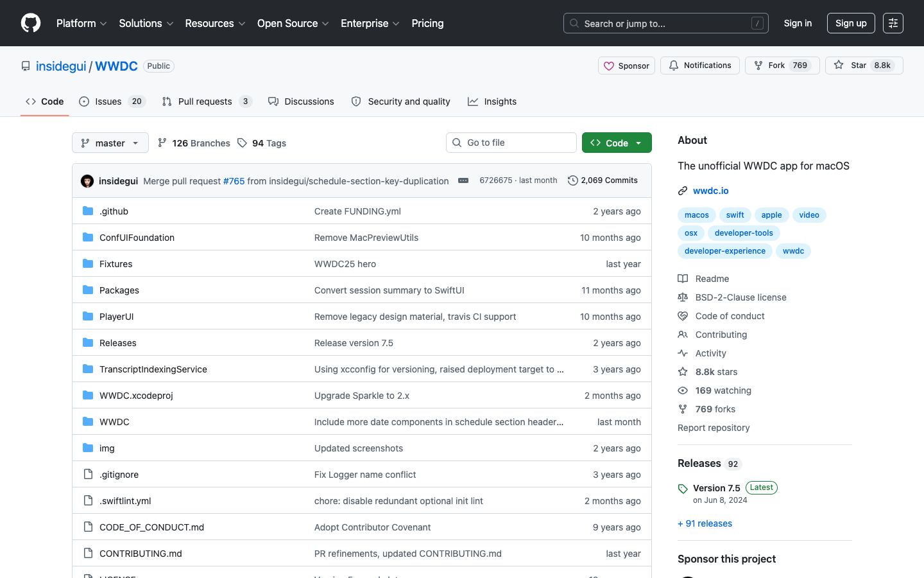Open the command palette slash icon in search

[757, 23]
